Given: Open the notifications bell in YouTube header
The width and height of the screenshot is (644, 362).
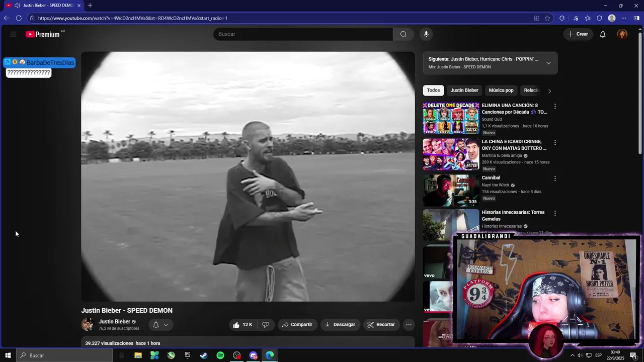Looking at the screenshot, I should click(602, 34).
